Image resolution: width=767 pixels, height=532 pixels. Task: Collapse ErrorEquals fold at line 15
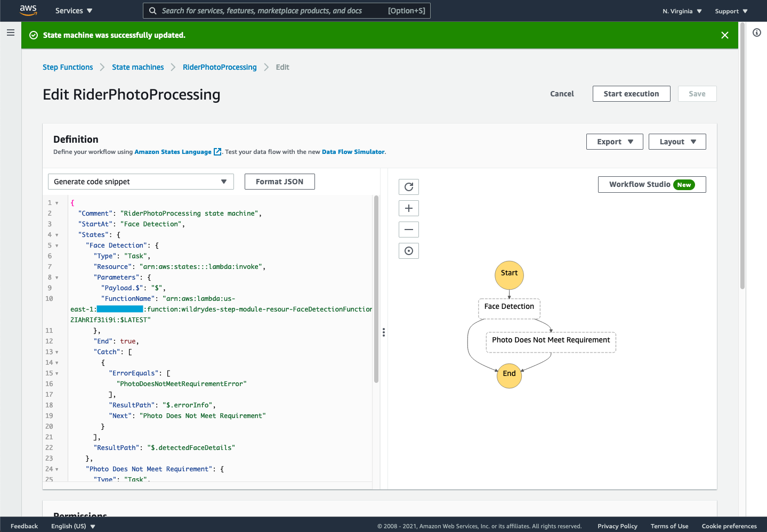[56, 373]
